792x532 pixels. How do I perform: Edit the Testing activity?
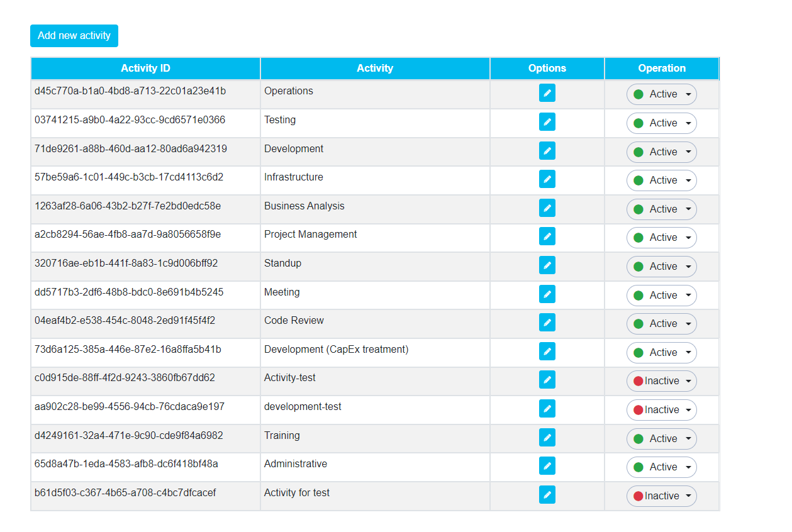click(547, 122)
